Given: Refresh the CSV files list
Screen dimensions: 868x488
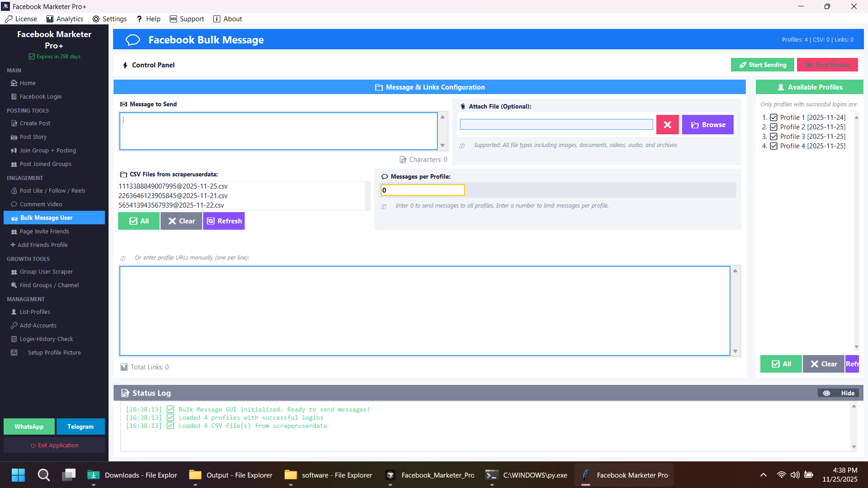Looking at the screenshot, I should point(223,221).
